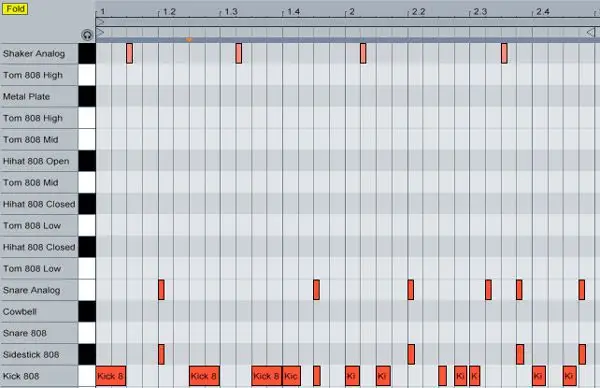Select the Snare Analog note at beat 1.2
Screen dimensions: 600x388
click(x=161, y=290)
